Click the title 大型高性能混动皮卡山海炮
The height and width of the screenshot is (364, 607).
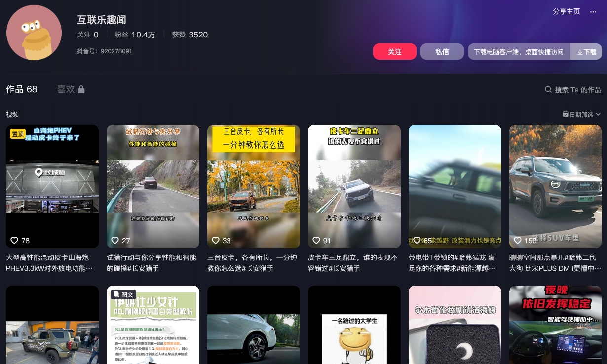[49, 263]
